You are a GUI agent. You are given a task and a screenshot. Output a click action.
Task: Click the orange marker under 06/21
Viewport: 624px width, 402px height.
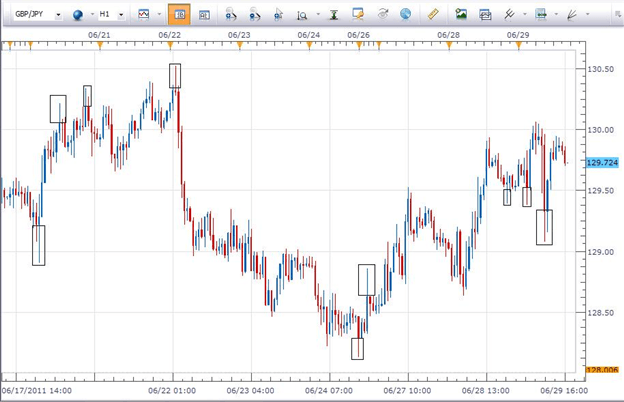(x=100, y=46)
